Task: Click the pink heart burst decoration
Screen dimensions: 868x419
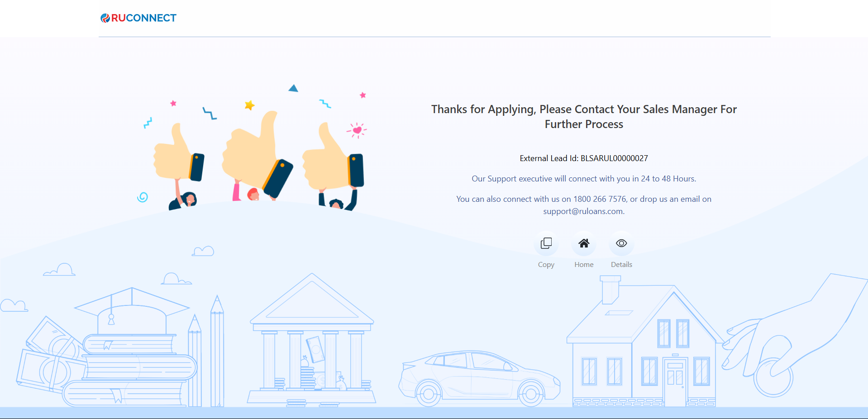Action: [x=357, y=130]
